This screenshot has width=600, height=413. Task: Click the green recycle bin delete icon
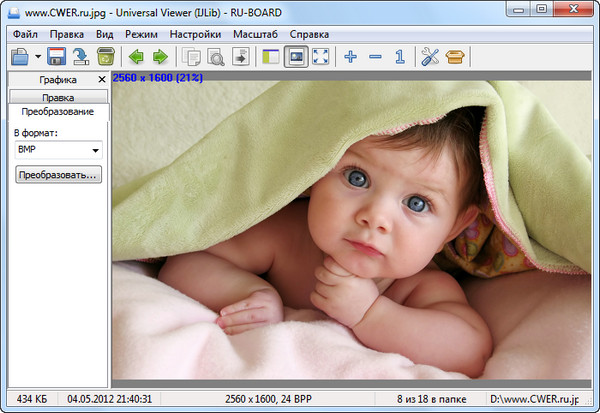click(105, 57)
